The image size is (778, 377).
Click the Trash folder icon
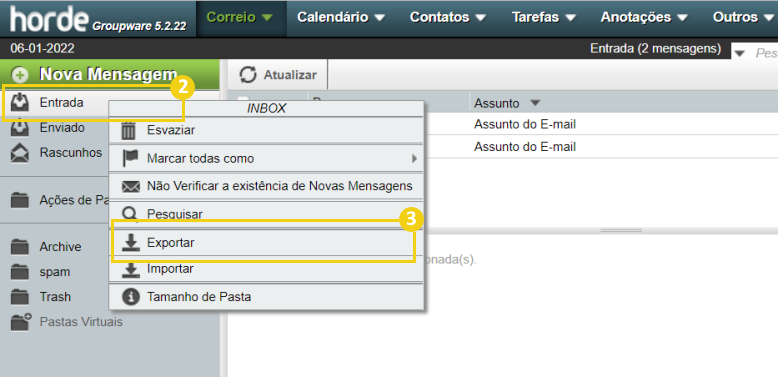coord(20,297)
